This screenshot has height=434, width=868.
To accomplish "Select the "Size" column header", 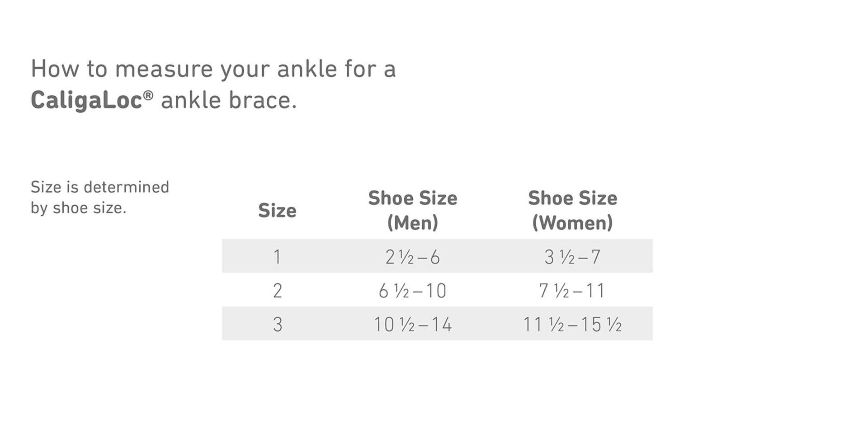I will 277,211.
